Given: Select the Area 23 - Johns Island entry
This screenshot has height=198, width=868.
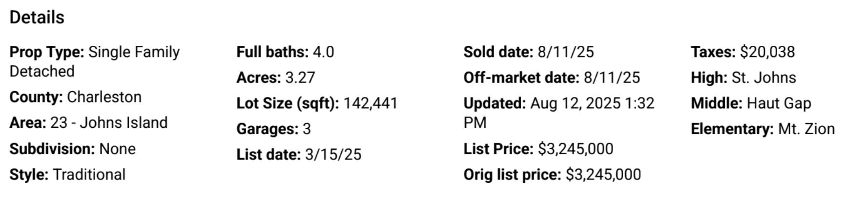Looking at the screenshot, I should click(88, 122).
